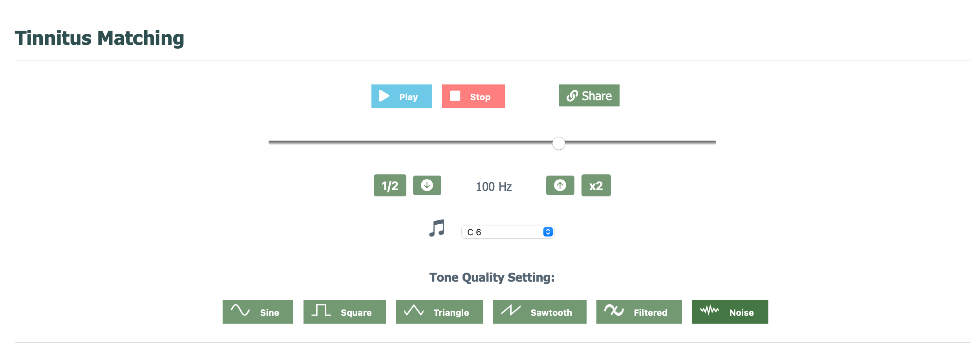
Task: Click the Tinnitus Matching heading
Action: tap(99, 38)
